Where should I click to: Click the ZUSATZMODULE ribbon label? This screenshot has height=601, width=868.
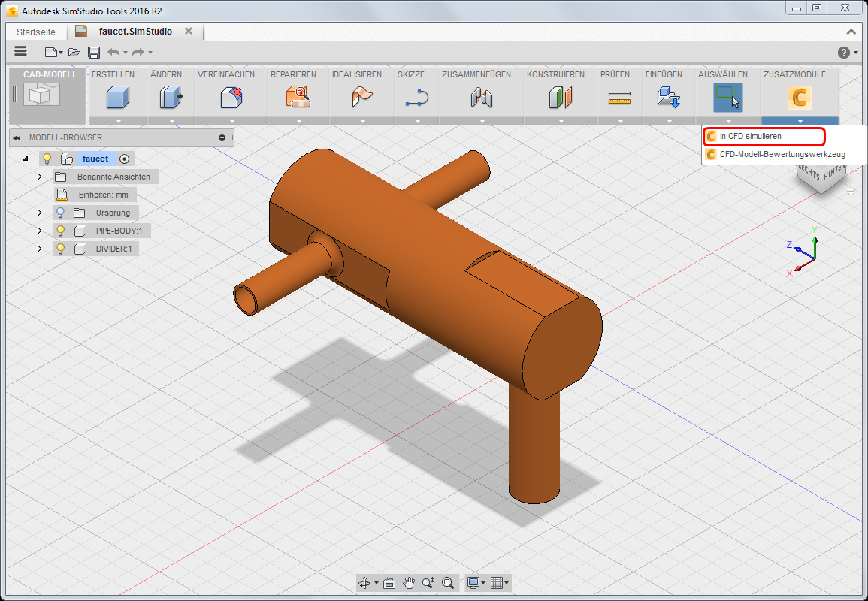(x=794, y=74)
